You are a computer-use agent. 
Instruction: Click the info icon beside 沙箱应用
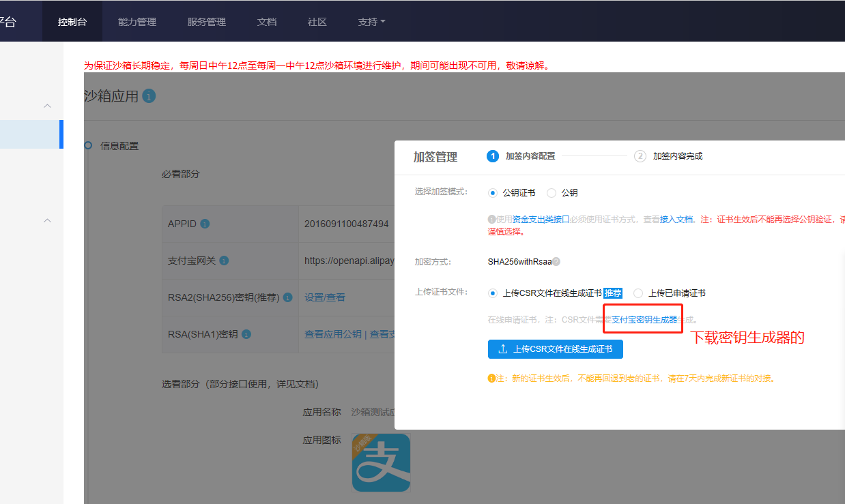pyautogui.click(x=149, y=96)
